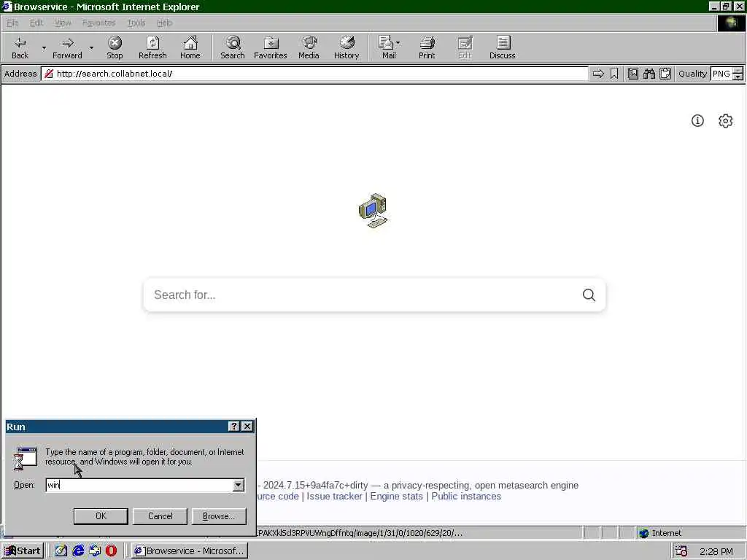The width and height of the screenshot is (747, 560).
Task: Open the Issue tracker link
Action: tap(334, 496)
